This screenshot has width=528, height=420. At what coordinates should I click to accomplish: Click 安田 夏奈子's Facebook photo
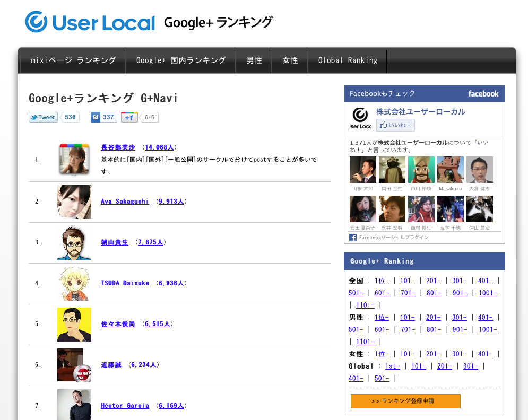click(x=362, y=209)
